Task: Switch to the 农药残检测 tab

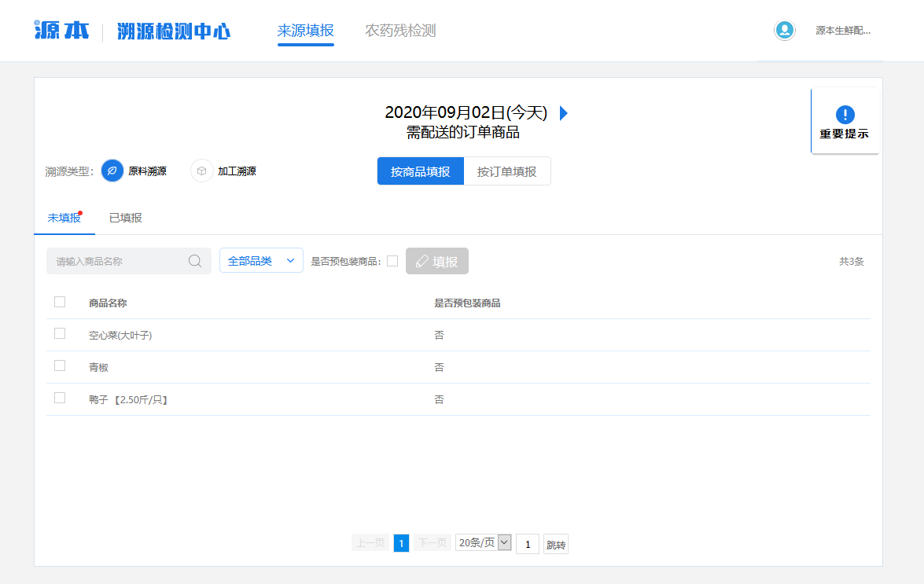Action: (x=399, y=31)
